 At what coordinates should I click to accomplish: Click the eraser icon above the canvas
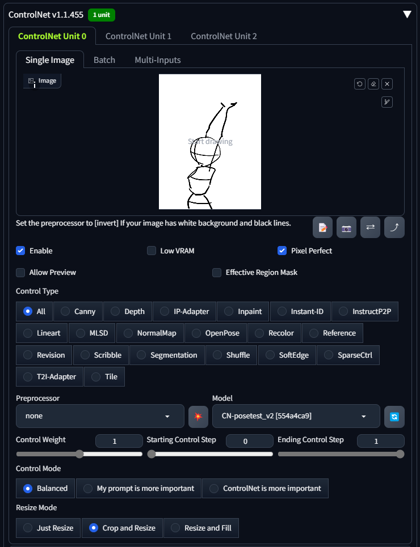tap(373, 84)
